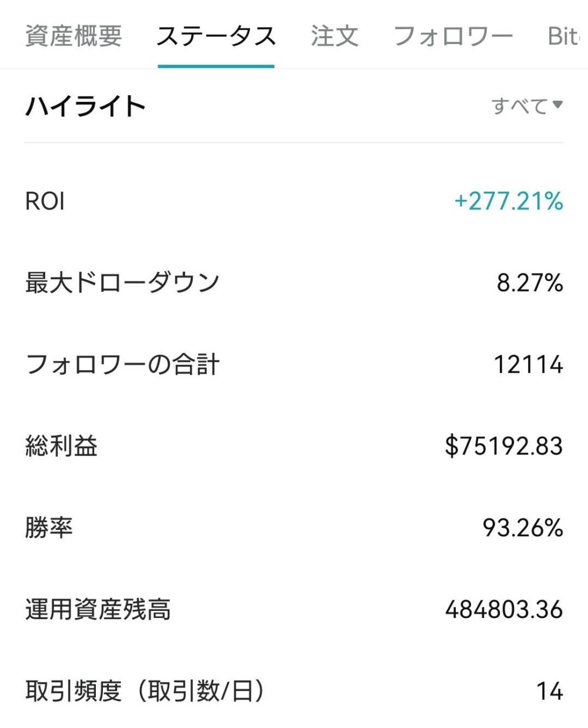The width and height of the screenshot is (588, 728).
Task: Select the ROI row label
Action: click(45, 201)
